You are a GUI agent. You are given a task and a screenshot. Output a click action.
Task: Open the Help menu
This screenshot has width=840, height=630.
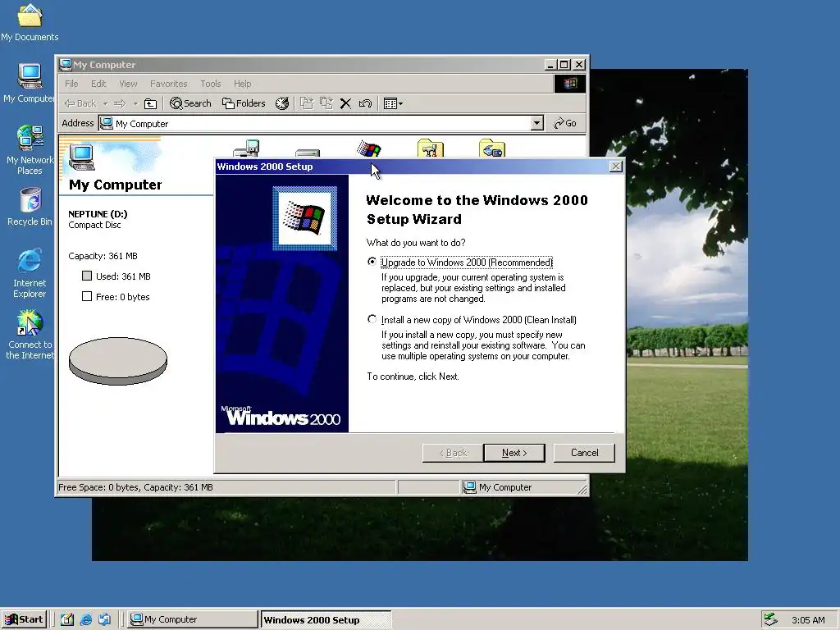pyautogui.click(x=242, y=84)
